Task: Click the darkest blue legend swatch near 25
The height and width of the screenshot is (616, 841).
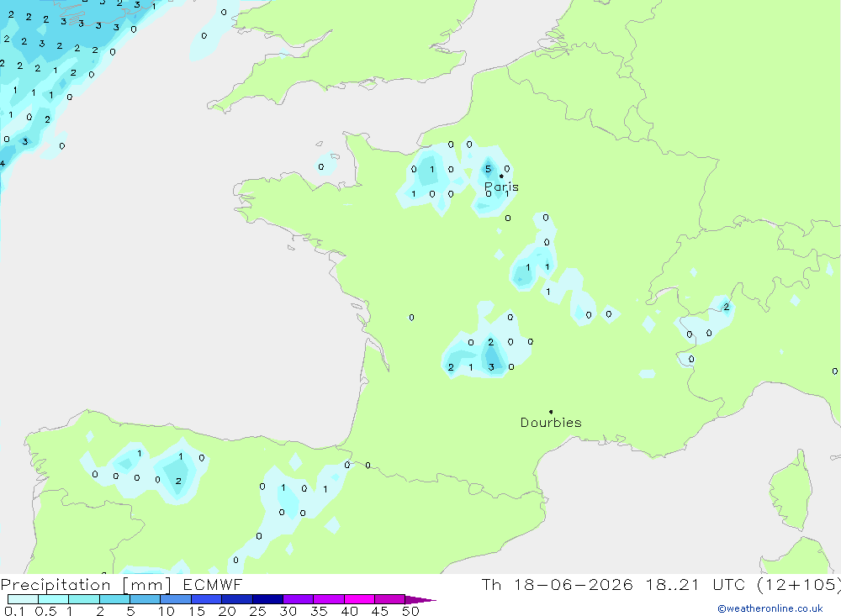Action: (x=267, y=599)
